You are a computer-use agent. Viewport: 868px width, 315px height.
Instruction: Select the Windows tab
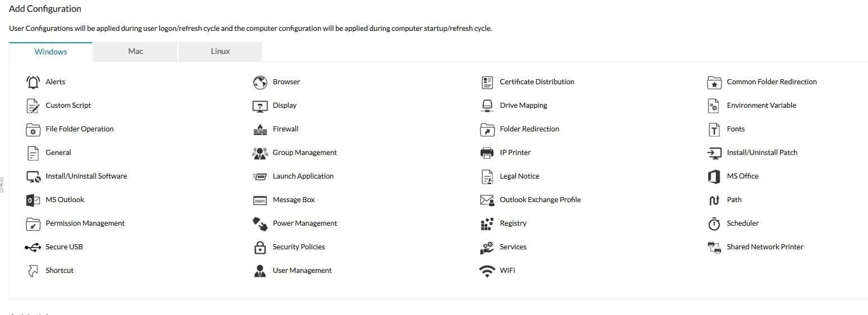click(50, 52)
